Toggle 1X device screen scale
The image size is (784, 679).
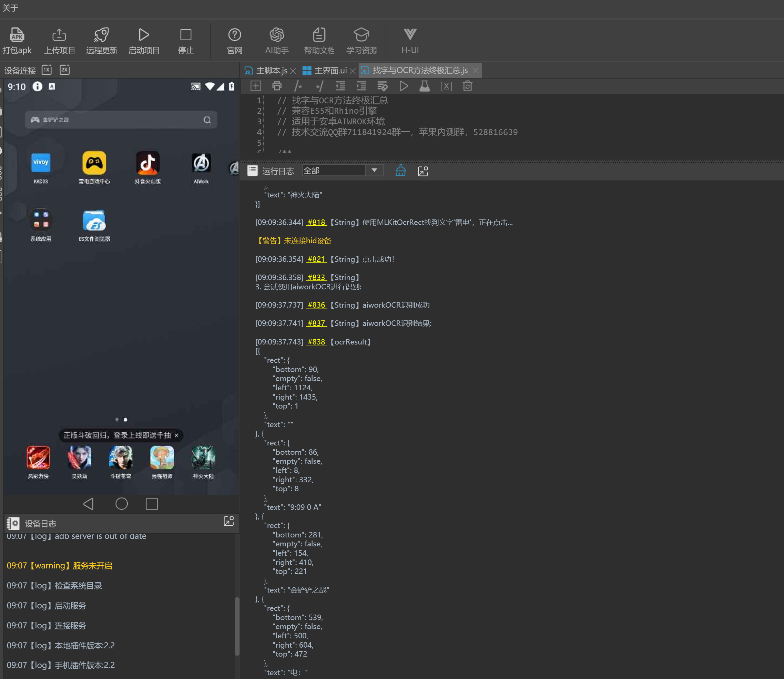click(x=47, y=70)
